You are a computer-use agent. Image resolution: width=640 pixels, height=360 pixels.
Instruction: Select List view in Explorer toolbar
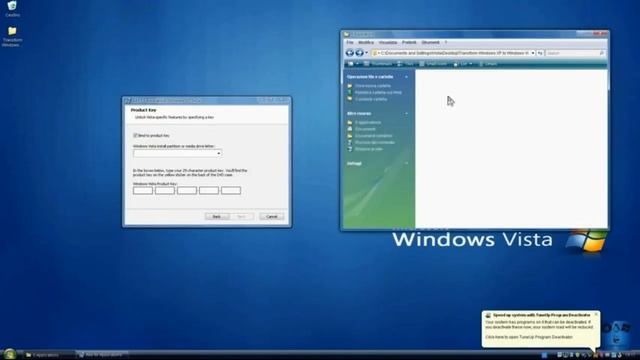[x=461, y=64]
